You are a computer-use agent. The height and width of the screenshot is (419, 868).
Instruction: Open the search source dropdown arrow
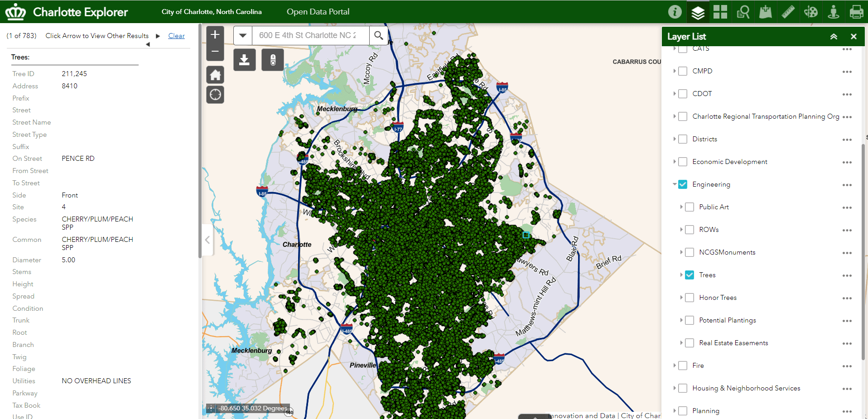(x=243, y=35)
